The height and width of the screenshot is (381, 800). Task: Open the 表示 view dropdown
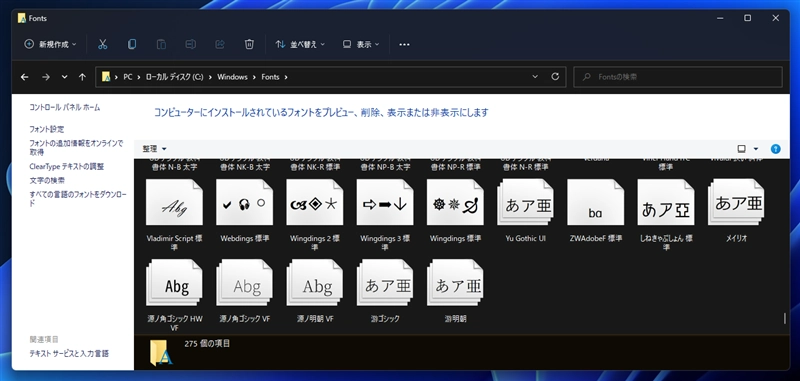pyautogui.click(x=361, y=44)
